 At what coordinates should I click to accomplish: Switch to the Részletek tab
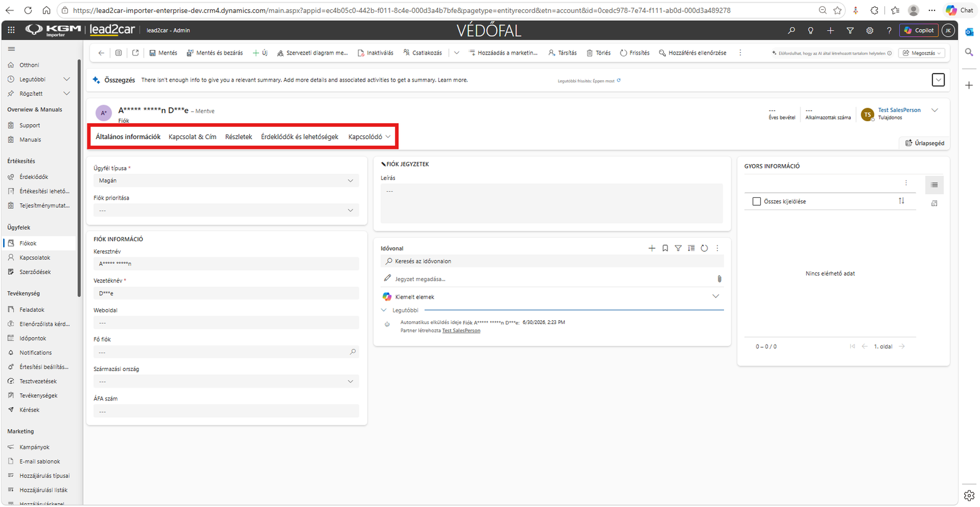click(238, 137)
